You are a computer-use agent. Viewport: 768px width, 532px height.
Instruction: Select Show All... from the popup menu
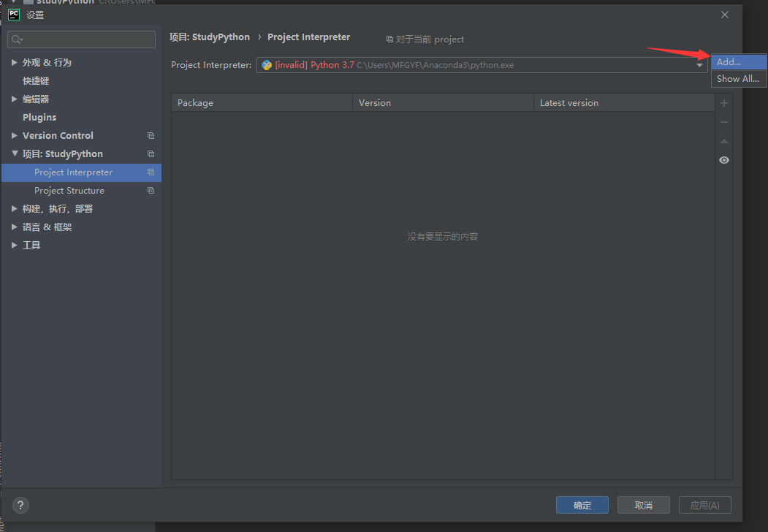coord(739,79)
